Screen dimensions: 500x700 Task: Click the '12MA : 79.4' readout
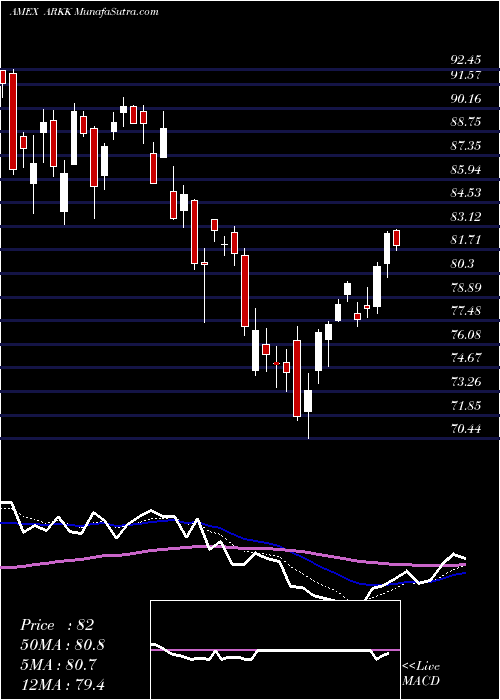tap(63, 684)
